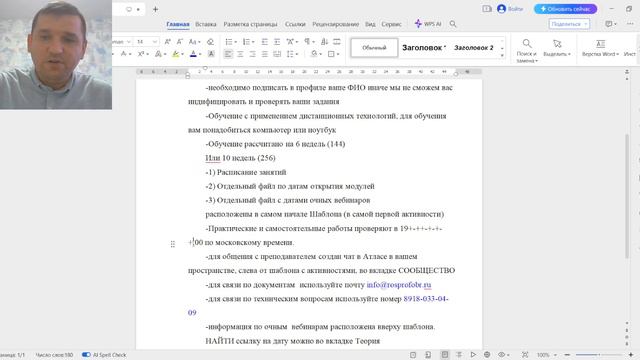Click the phone number 8918-033-04 text
The height and width of the screenshot is (360, 640).
(426, 299)
